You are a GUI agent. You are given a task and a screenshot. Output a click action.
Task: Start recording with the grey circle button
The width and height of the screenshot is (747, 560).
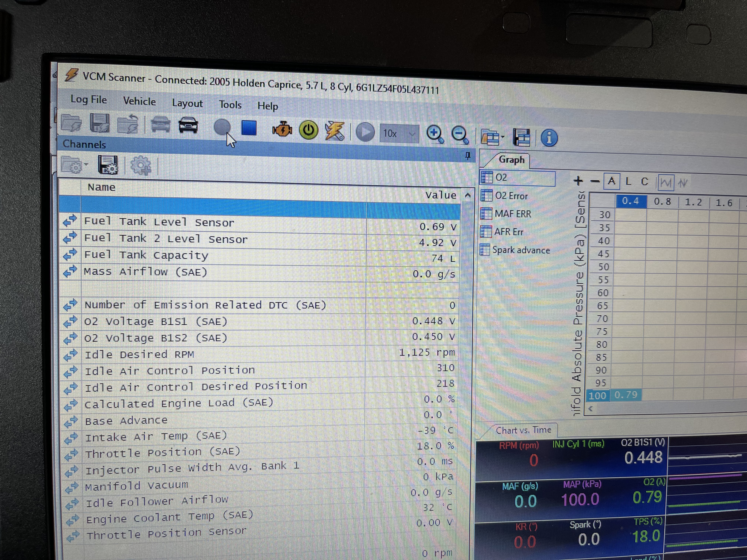[x=222, y=128]
